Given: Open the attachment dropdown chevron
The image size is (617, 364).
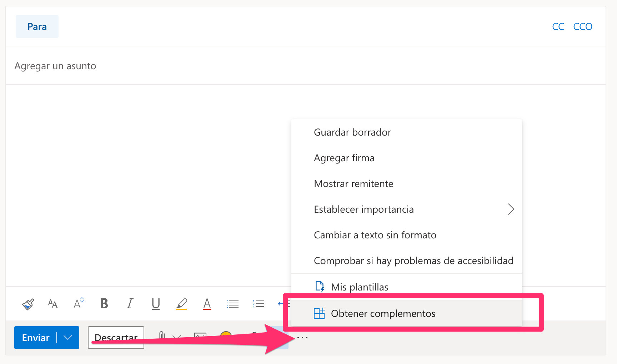Looking at the screenshot, I should pyautogui.click(x=177, y=336).
